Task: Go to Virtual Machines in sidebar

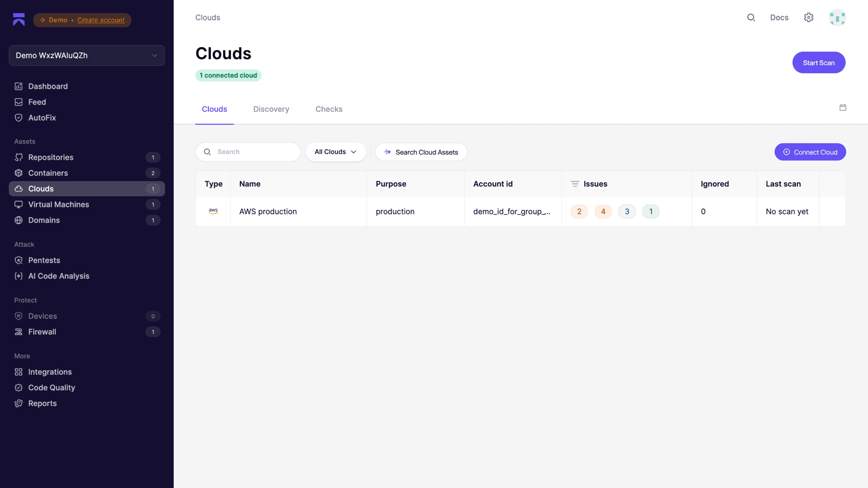Action: pyautogui.click(x=87, y=204)
